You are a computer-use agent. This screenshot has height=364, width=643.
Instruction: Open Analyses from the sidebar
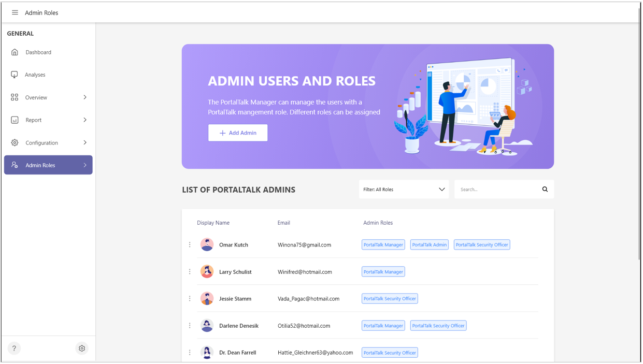[x=35, y=75]
